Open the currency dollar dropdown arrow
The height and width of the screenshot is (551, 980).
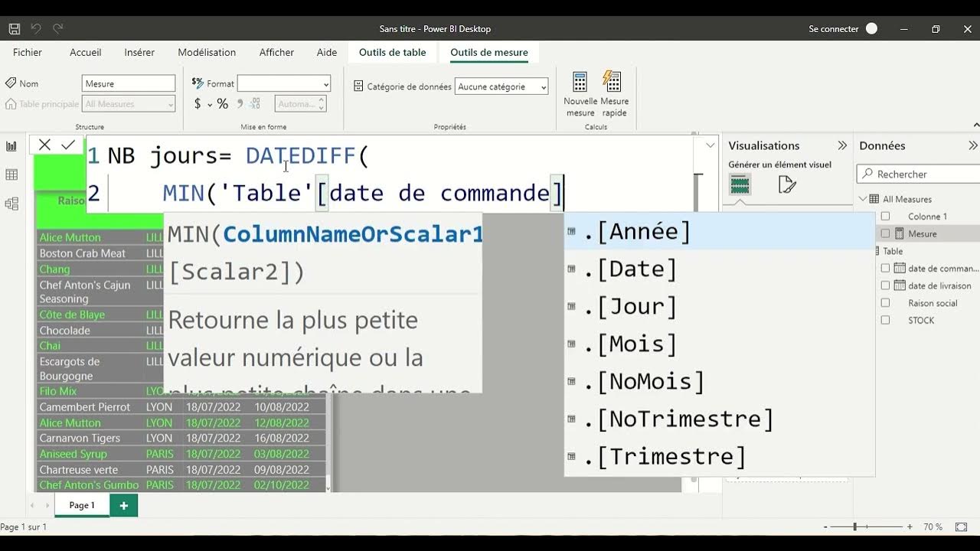point(209,105)
